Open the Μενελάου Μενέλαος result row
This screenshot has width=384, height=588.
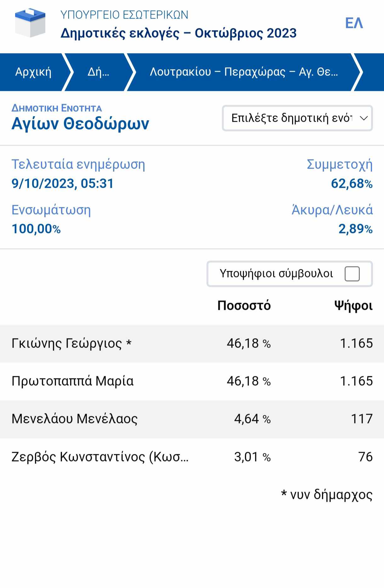tap(192, 419)
